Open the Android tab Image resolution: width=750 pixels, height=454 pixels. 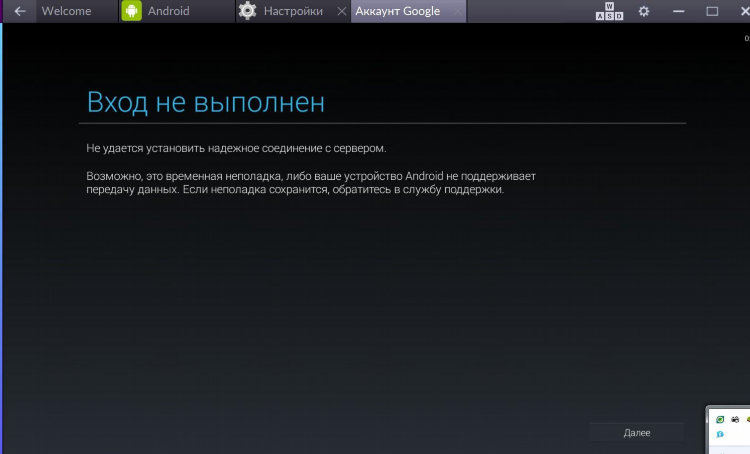click(177, 11)
